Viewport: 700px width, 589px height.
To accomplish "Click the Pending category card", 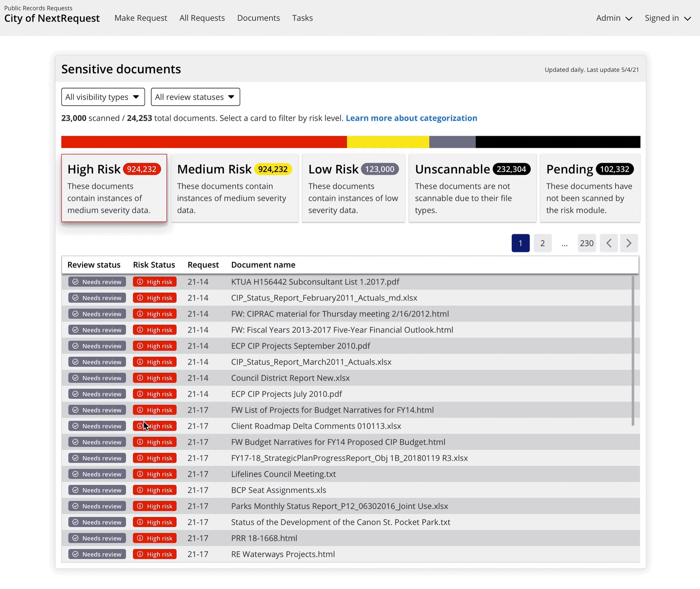I will click(x=589, y=188).
